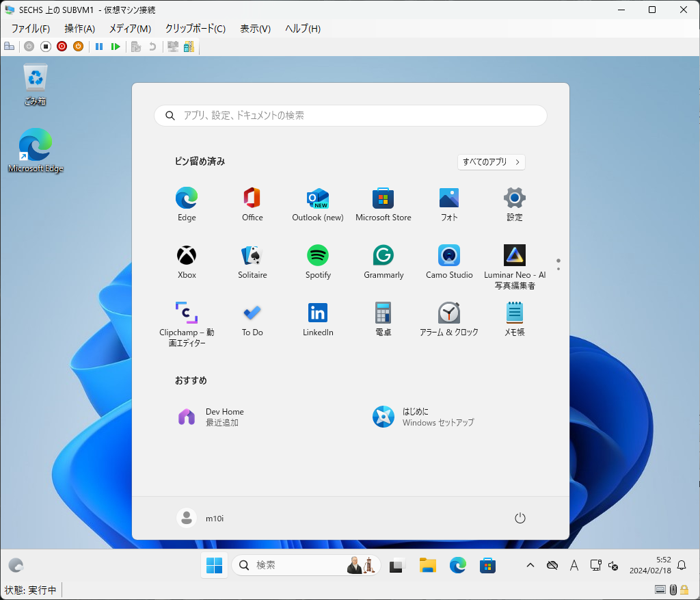Open the clock showing 5:52 2024/02/18
The image size is (700, 600).
(650, 565)
